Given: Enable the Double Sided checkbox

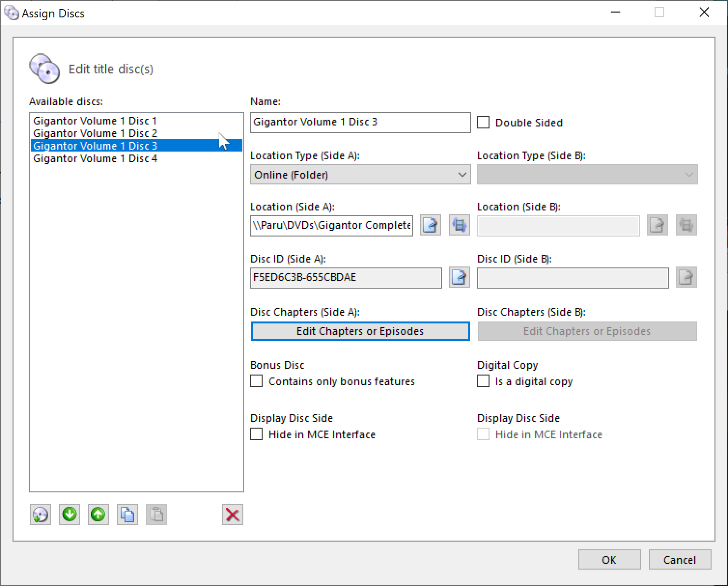Looking at the screenshot, I should (x=483, y=122).
